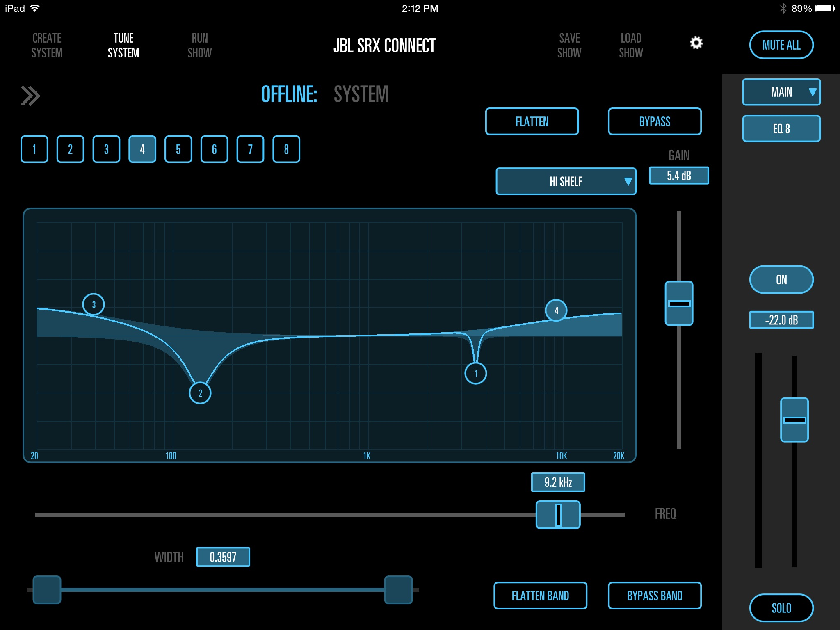Open the MAIN channel dropdown
840x630 pixels.
781,92
